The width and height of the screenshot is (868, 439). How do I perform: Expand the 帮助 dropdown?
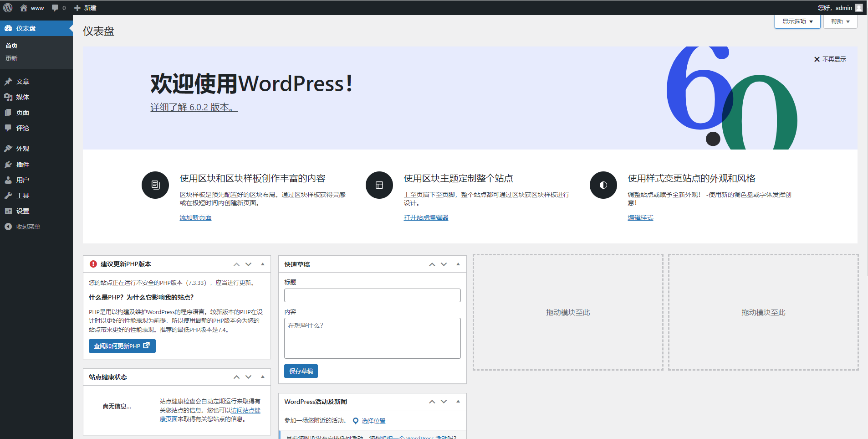pyautogui.click(x=840, y=21)
